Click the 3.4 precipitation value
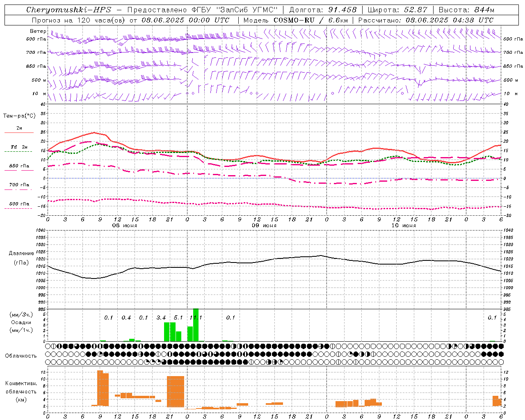Viewport: 525px width, 420px height. click(x=161, y=318)
